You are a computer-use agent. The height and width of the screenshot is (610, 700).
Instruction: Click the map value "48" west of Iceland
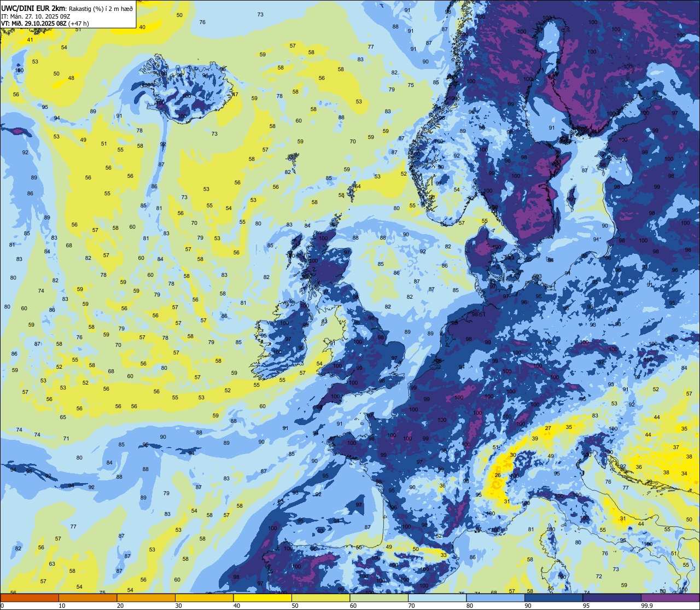tap(71, 78)
